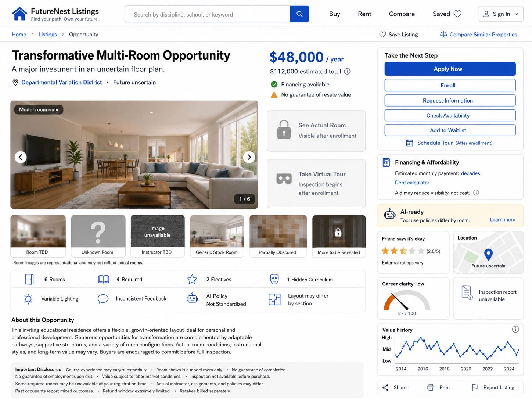Viewport: 532px width, 399px height.
Task: Click the info icon after aid visibility note
Action: (x=476, y=193)
